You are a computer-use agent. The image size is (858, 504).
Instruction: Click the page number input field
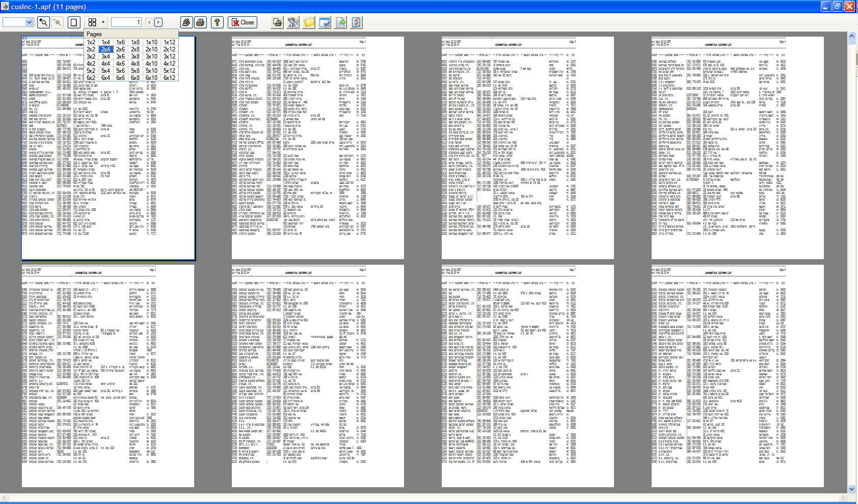tap(126, 22)
